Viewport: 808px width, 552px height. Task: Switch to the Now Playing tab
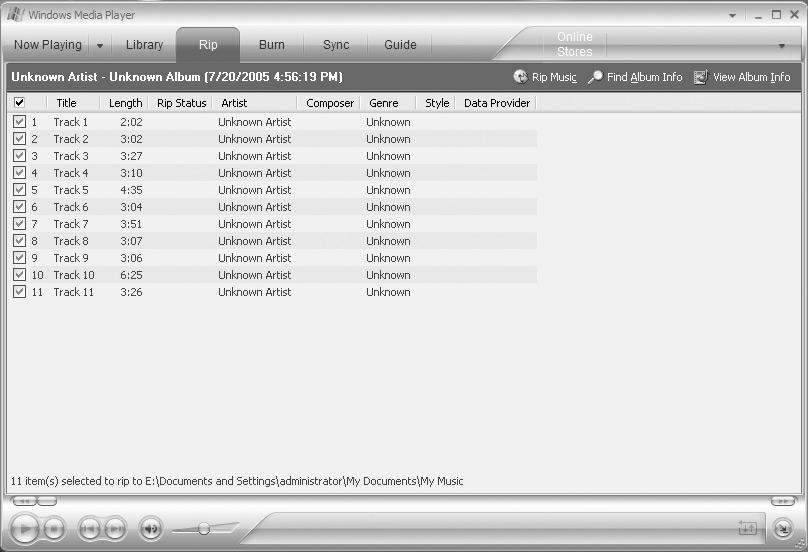(47, 45)
